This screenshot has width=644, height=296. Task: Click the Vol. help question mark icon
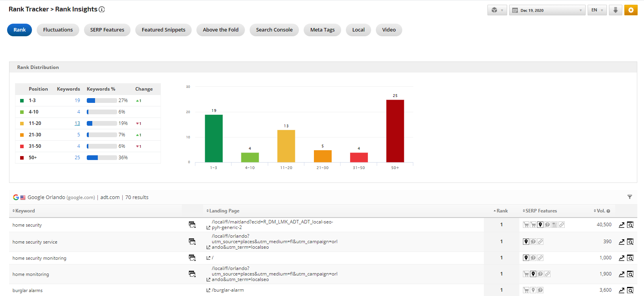(608, 211)
